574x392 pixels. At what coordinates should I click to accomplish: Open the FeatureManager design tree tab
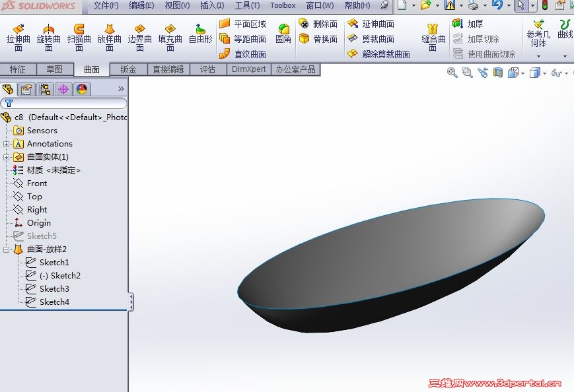coord(8,89)
